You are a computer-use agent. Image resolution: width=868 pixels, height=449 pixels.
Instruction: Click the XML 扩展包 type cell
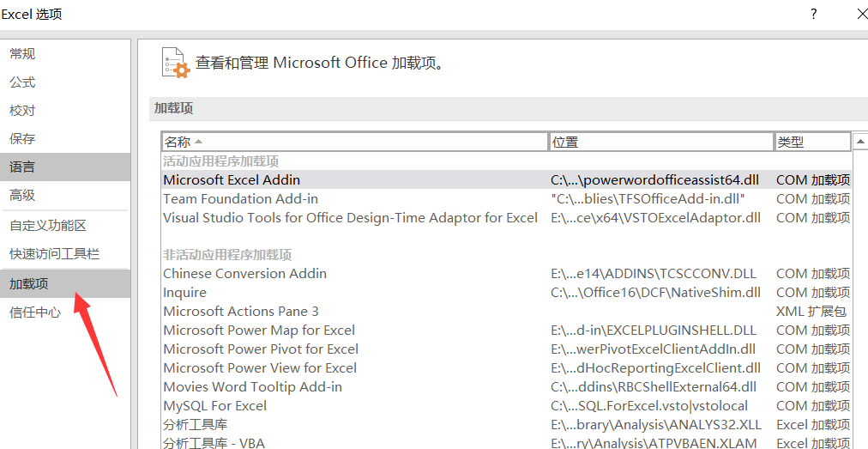pos(811,311)
